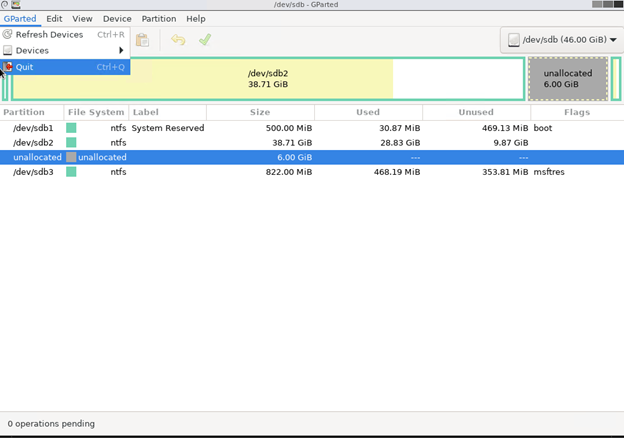Open the Help menu
624x438 pixels.
pyautogui.click(x=196, y=19)
